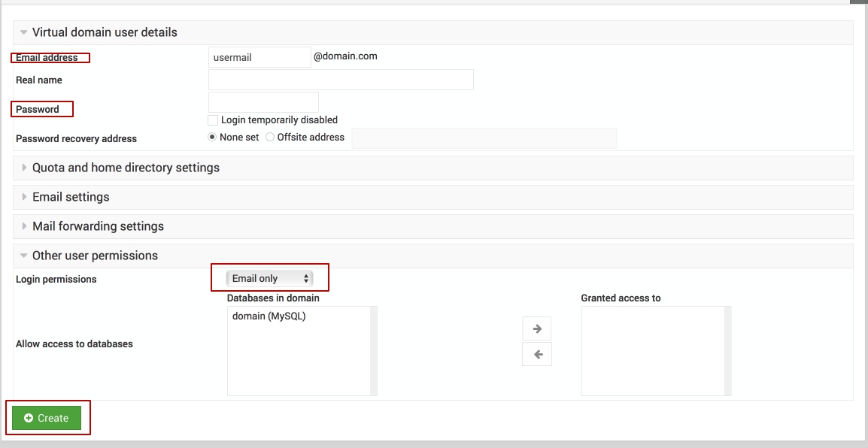The image size is (868, 448).
Task: Select the None set radio button
Action: click(212, 138)
